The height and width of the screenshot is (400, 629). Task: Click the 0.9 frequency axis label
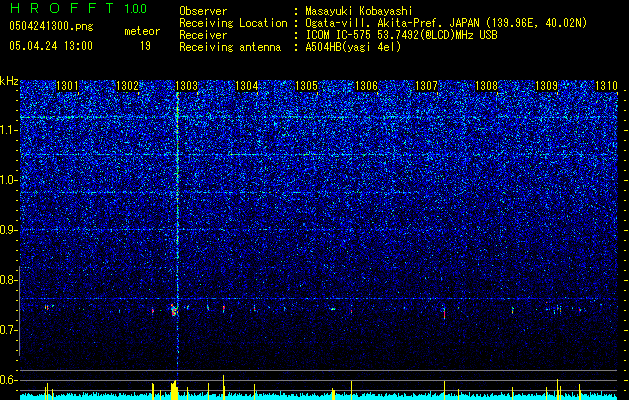(x=8, y=230)
